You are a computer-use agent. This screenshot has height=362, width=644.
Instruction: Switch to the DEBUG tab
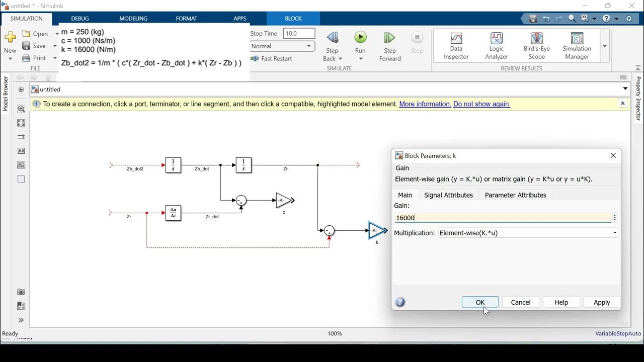80,18
